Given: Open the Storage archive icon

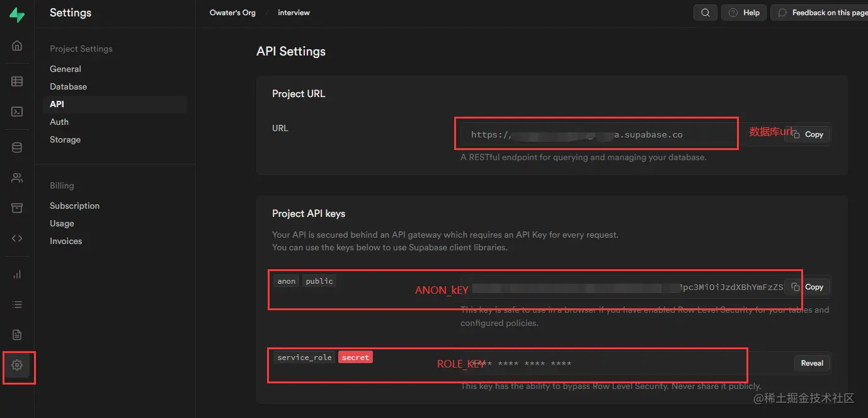Looking at the screenshot, I should (17, 208).
